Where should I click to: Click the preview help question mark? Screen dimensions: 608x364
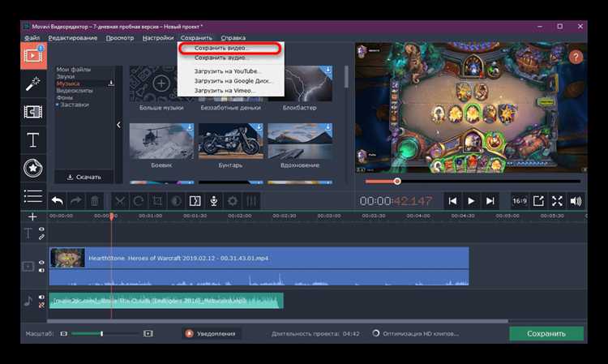coord(576,58)
